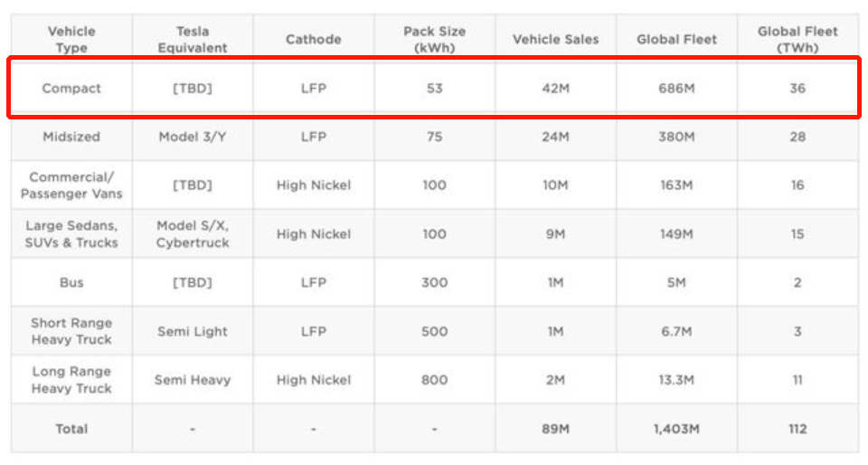868x465 pixels.
Task: Select the Vehicle Sales column header
Action: [x=555, y=39]
